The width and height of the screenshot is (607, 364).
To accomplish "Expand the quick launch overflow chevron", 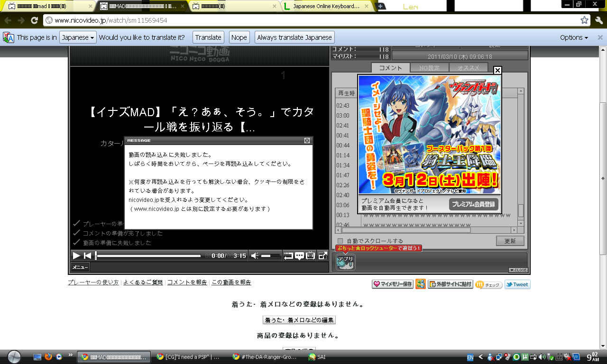I will click(x=71, y=355).
